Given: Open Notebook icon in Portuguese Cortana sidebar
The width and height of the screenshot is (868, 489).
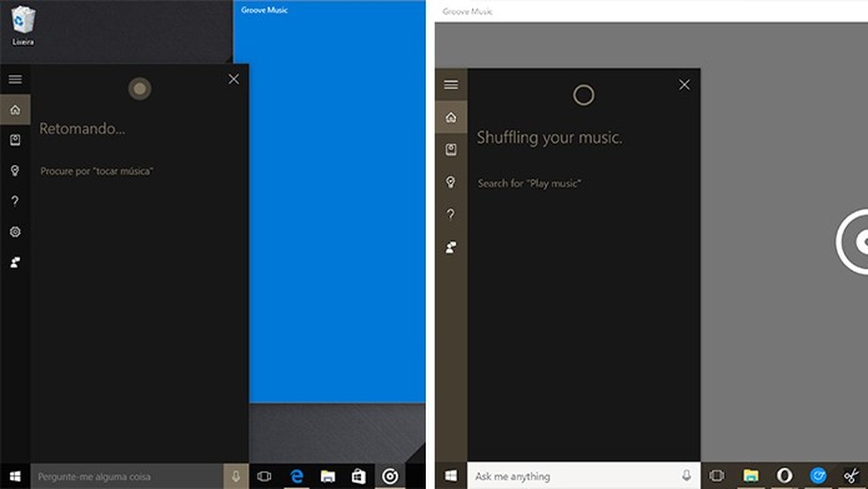Looking at the screenshot, I should point(15,139).
